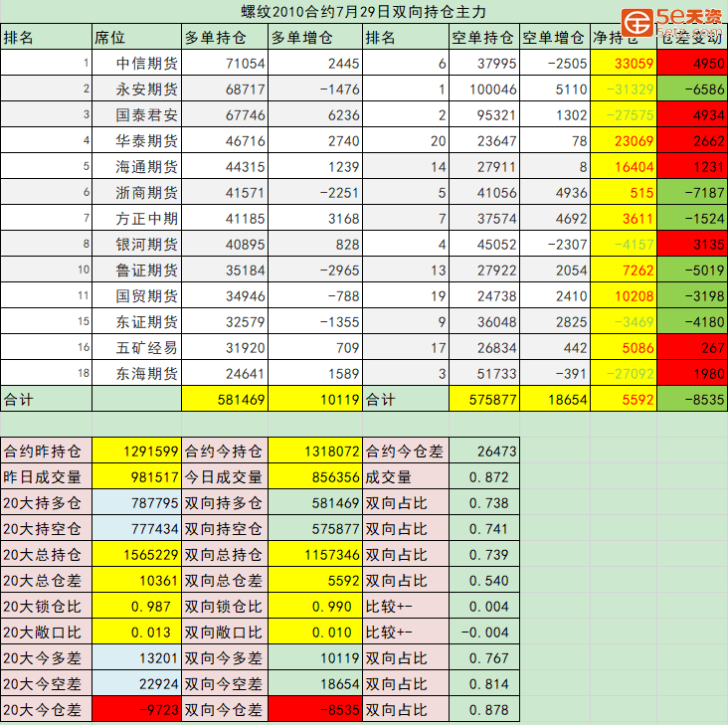Select the 合约昨持仓 label cell
This screenshot has width=728, height=725.
pyautogui.click(x=46, y=452)
